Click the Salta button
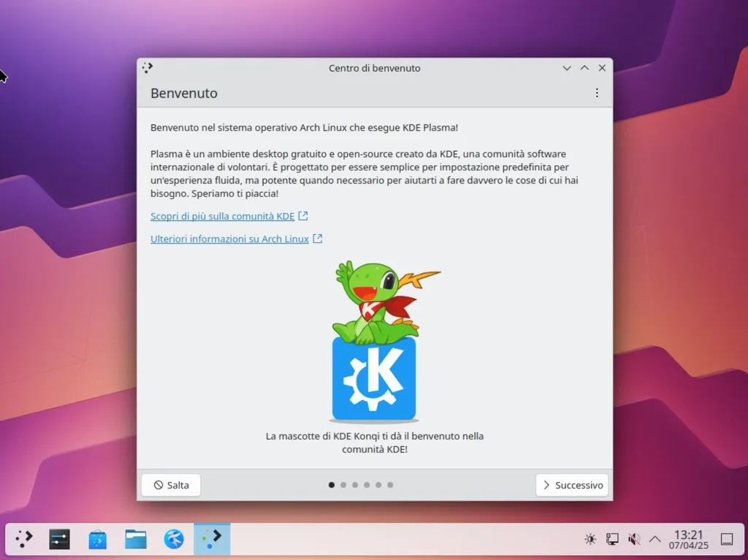Viewport: 748px width, 560px height. pyautogui.click(x=170, y=484)
